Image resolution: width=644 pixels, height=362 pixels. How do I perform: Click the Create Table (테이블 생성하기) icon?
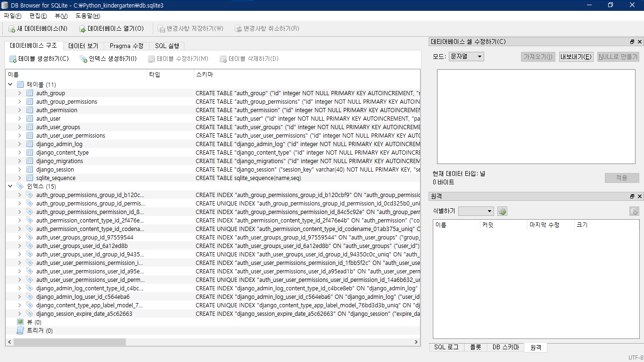click(13, 59)
